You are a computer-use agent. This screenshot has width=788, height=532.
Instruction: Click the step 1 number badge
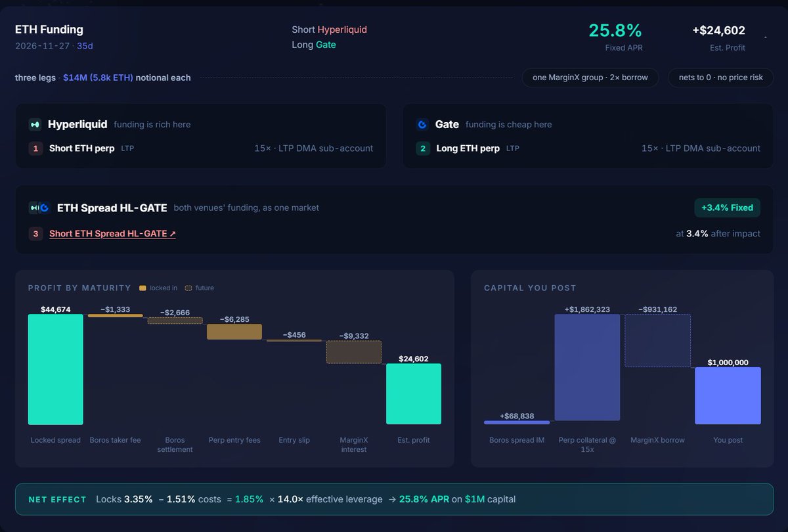coord(35,148)
